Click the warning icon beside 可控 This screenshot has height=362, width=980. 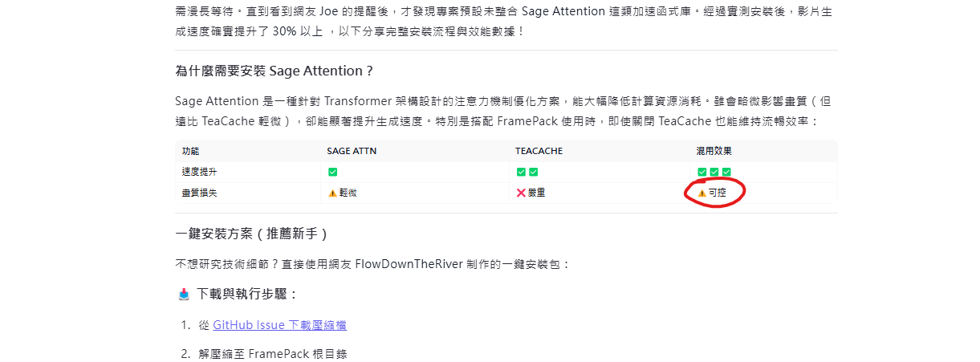coord(701,193)
